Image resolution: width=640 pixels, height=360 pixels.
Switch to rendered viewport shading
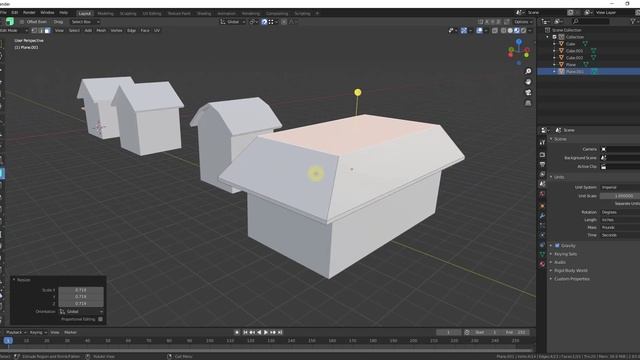point(523,31)
